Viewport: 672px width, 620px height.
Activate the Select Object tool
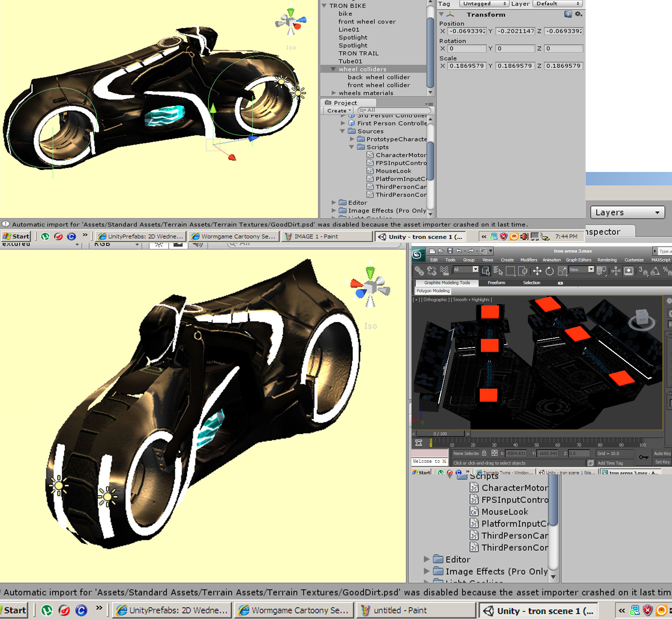coord(486,271)
